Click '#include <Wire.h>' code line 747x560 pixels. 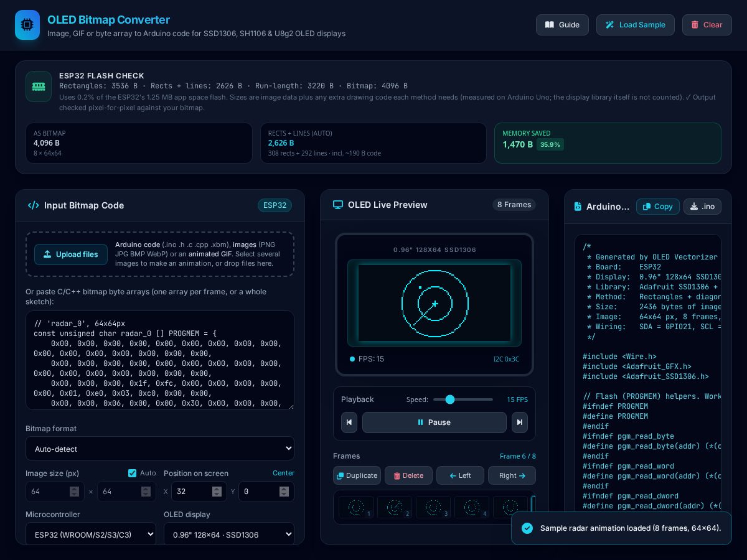click(x=619, y=357)
